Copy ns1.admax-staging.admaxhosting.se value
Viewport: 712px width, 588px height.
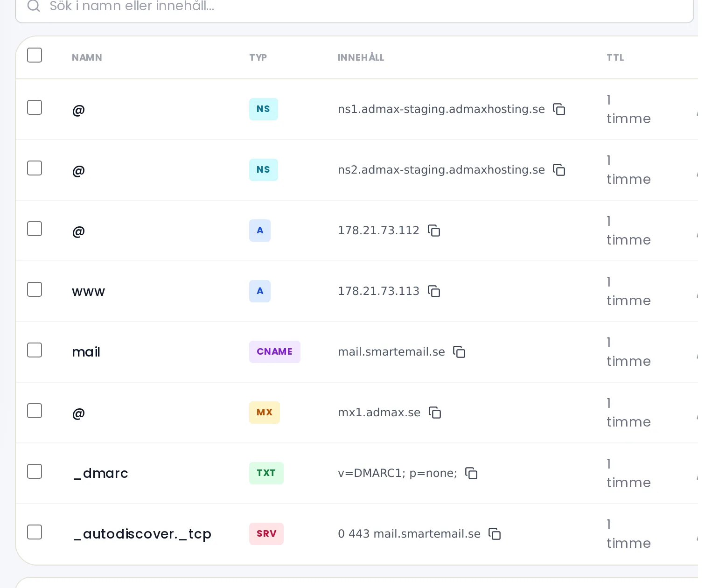click(559, 109)
